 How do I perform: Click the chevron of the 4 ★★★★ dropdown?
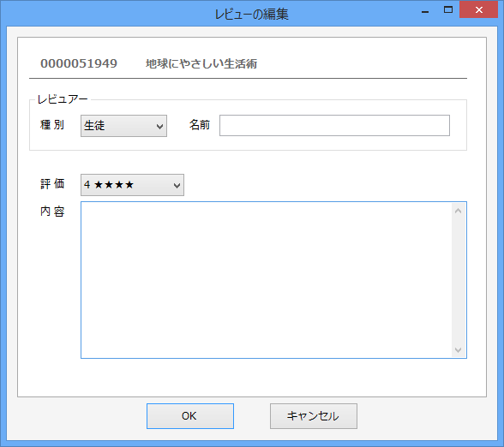tap(177, 185)
